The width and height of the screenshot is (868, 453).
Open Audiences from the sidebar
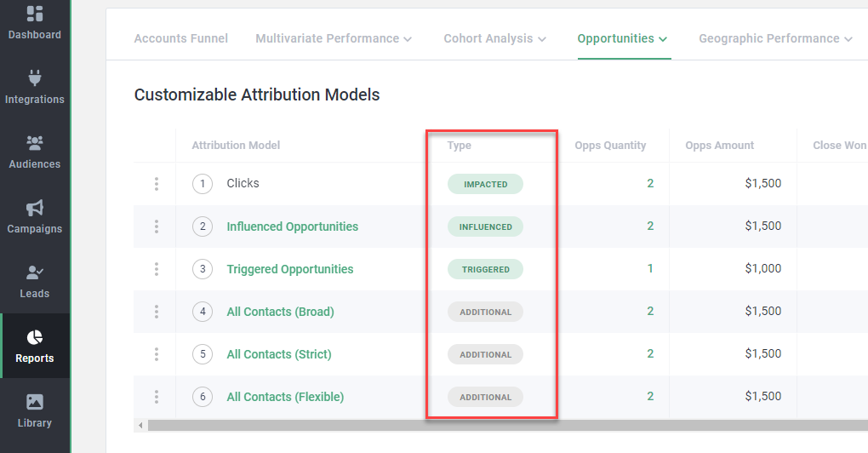[35, 143]
